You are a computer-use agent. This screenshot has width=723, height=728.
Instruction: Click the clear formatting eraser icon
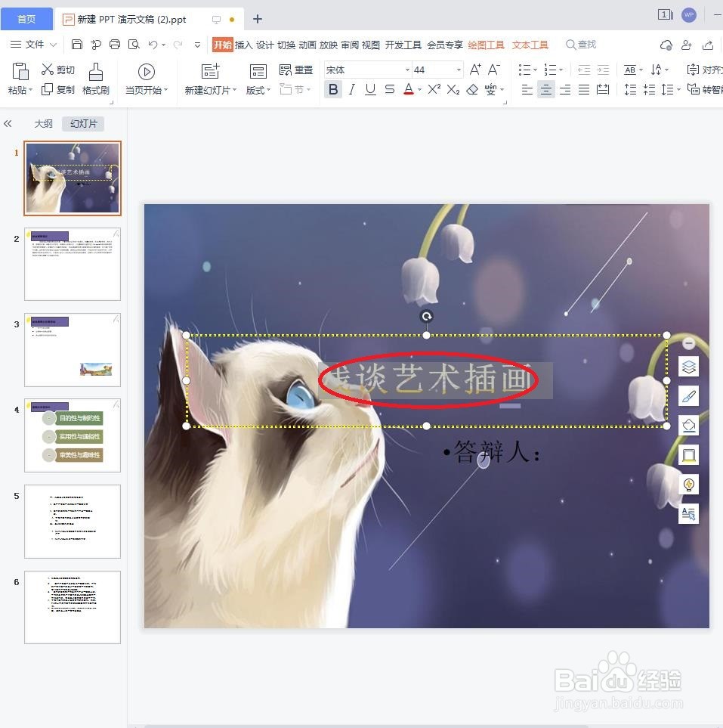pos(472,89)
